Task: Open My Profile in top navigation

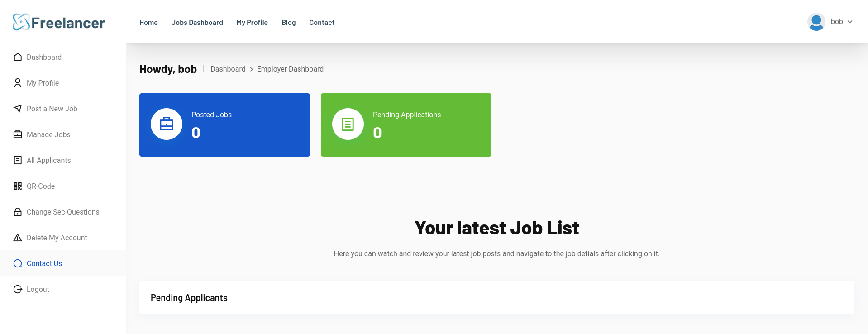Action: tap(252, 22)
